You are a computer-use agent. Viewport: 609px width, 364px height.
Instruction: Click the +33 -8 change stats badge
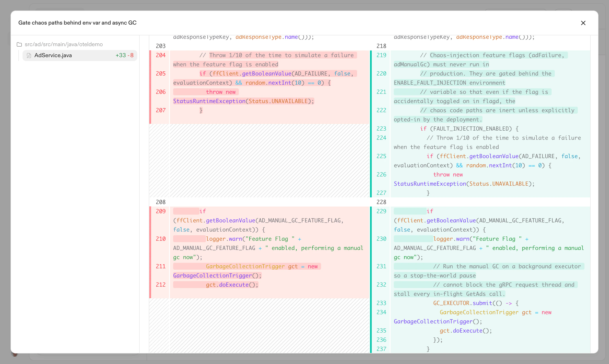tap(125, 55)
